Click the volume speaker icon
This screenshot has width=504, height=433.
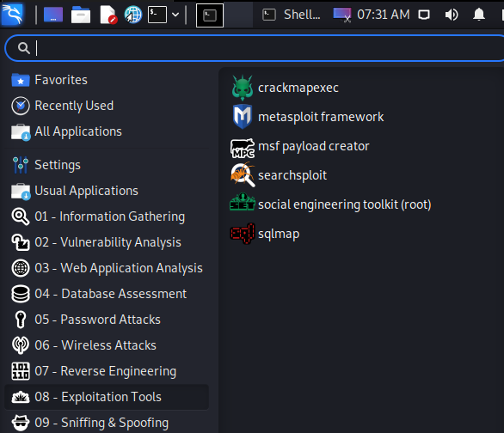452,15
